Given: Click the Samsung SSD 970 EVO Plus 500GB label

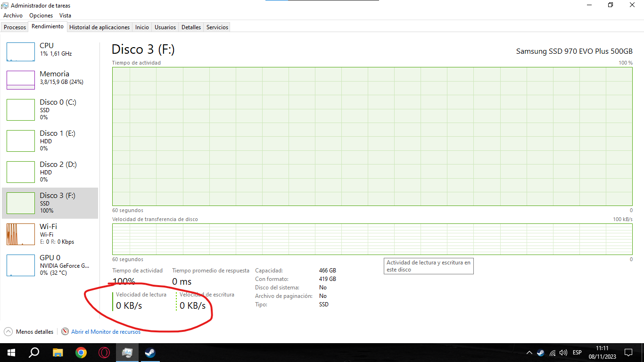Looking at the screenshot, I should point(574,51).
